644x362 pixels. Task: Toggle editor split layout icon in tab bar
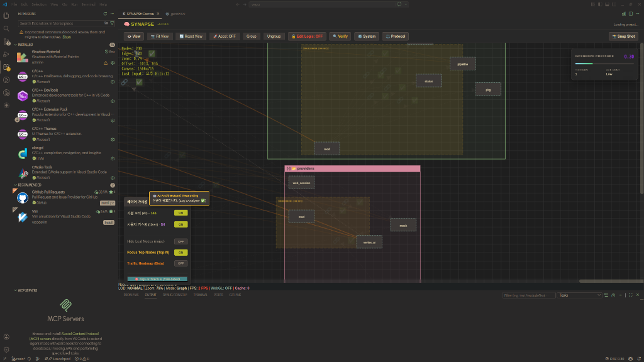[x=630, y=14]
